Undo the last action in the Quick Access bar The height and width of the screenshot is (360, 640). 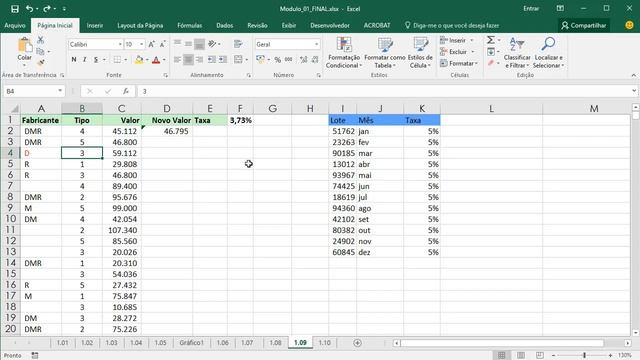29,9
